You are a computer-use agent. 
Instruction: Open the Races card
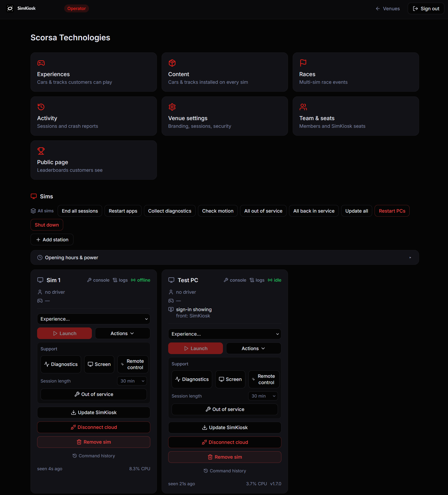356,72
